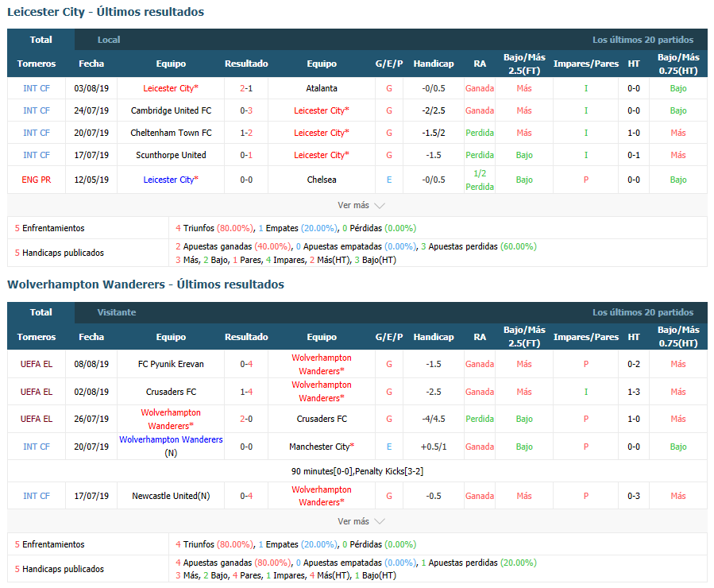Click 0-0 result versus Manchester City
Screen dimensions: 714x588
pyautogui.click(x=246, y=447)
